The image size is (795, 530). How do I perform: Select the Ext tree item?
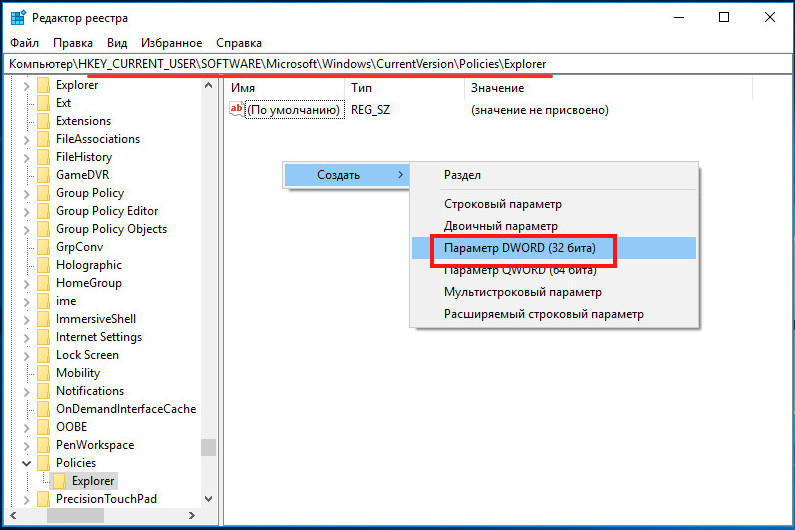point(63,103)
